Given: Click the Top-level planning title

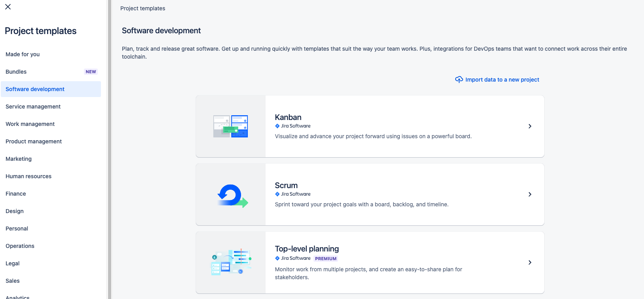Looking at the screenshot, I should 307,249.
